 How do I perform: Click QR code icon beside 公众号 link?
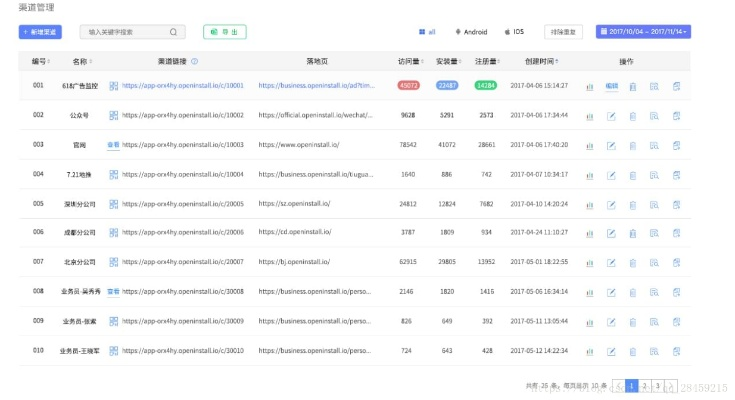coord(113,116)
